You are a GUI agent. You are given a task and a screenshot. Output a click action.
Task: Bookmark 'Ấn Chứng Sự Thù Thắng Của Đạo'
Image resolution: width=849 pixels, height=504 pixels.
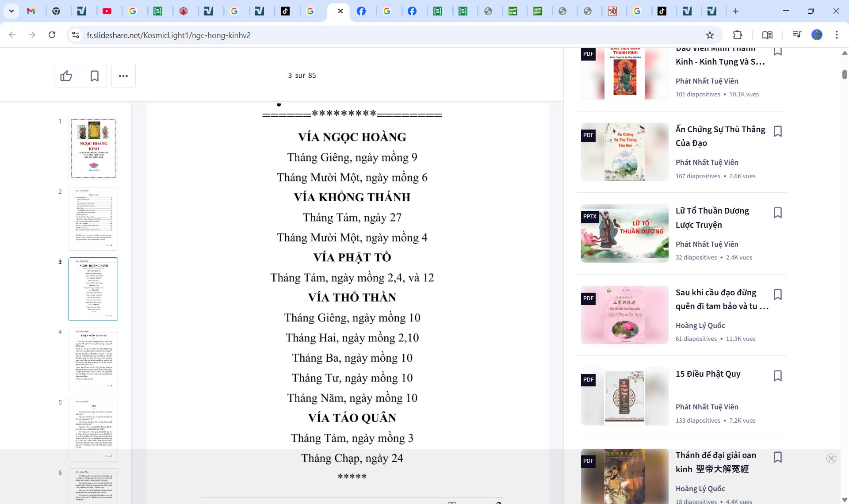tap(777, 131)
